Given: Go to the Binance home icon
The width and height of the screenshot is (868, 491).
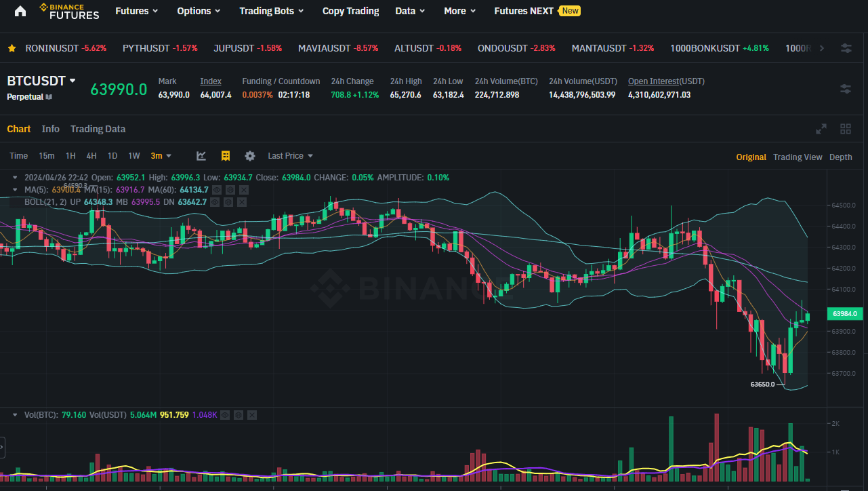Looking at the screenshot, I should pyautogui.click(x=20, y=11).
